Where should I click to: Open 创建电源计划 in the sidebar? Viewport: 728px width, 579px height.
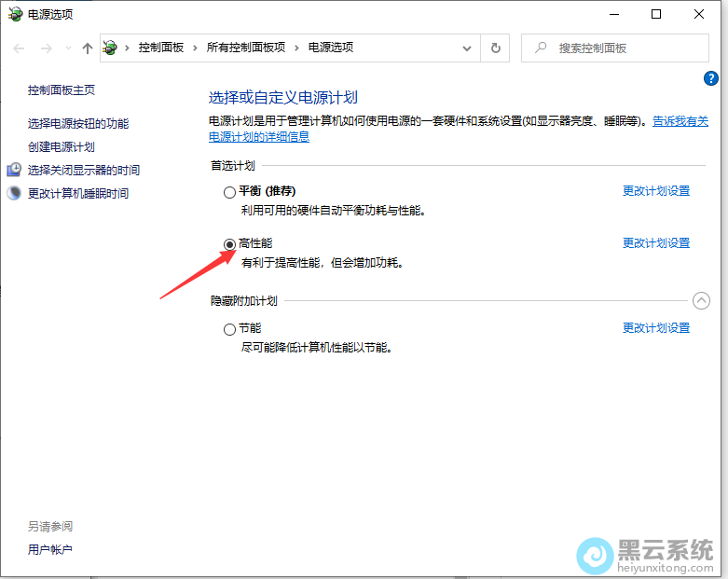click(x=61, y=146)
